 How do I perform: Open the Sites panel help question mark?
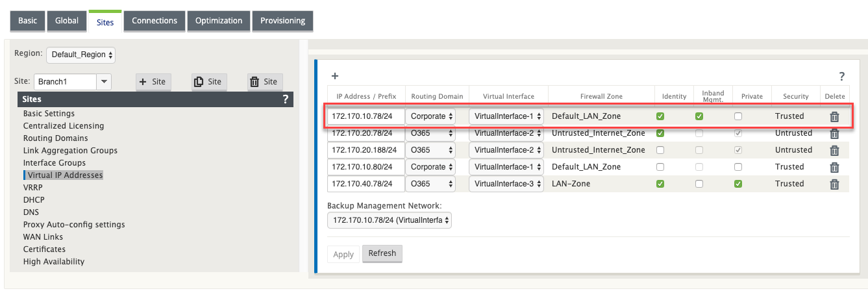[x=285, y=99]
